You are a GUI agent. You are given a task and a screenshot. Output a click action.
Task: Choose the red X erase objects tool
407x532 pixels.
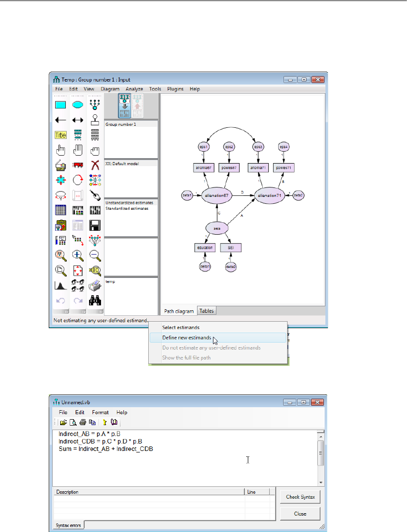(95, 165)
